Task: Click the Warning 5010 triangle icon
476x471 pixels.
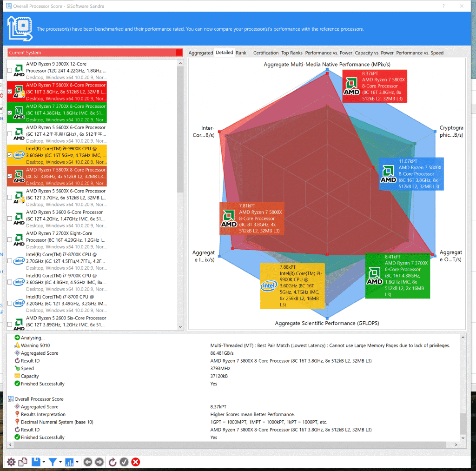Action: click(17, 345)
